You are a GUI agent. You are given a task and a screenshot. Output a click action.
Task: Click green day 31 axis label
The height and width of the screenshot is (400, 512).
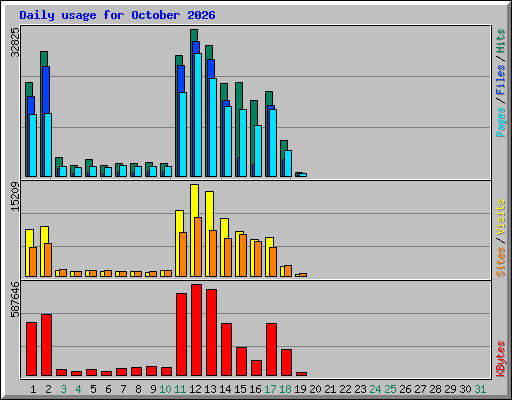pos(480,389)
